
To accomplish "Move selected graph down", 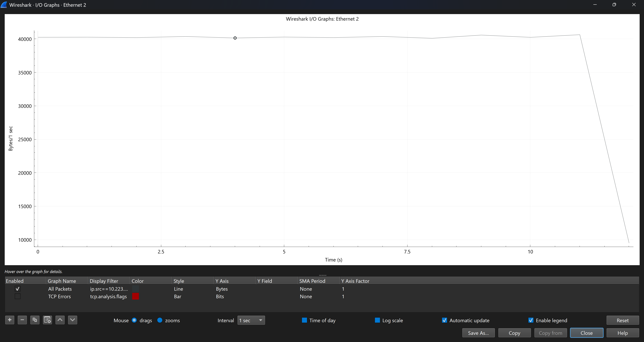I will coord(72,320).
